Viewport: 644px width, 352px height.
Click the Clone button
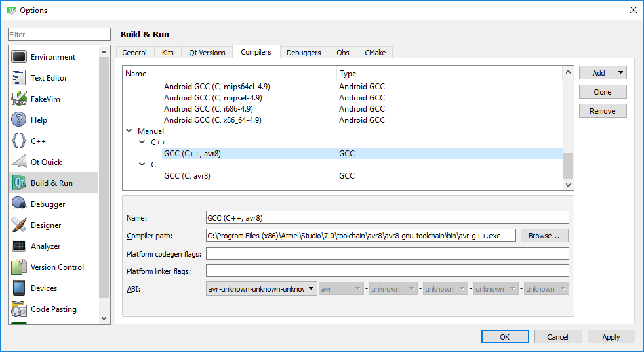pos(603,92)
